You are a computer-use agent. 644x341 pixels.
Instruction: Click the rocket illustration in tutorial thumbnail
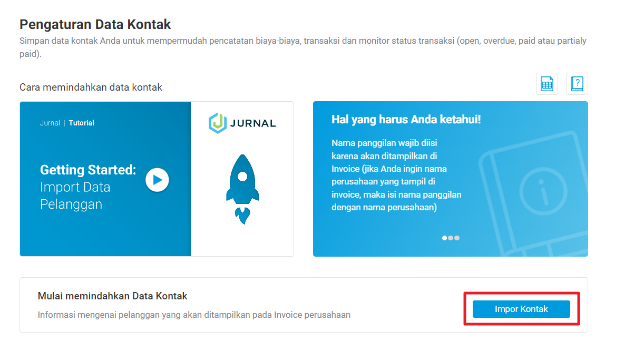pyautogui.click(x=242, y=189)
